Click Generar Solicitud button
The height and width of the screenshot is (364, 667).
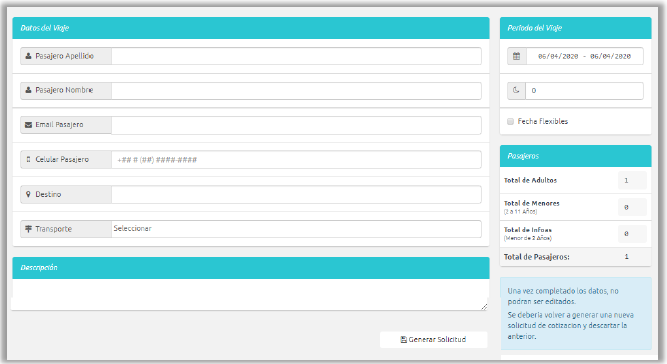(x=433, y=339)
